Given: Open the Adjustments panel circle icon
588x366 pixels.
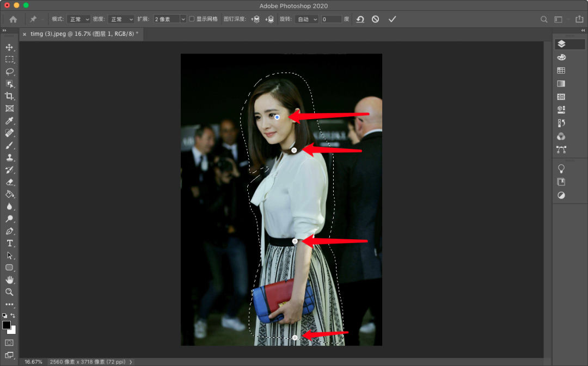Looking at the screenshot, I should [561, 195].
